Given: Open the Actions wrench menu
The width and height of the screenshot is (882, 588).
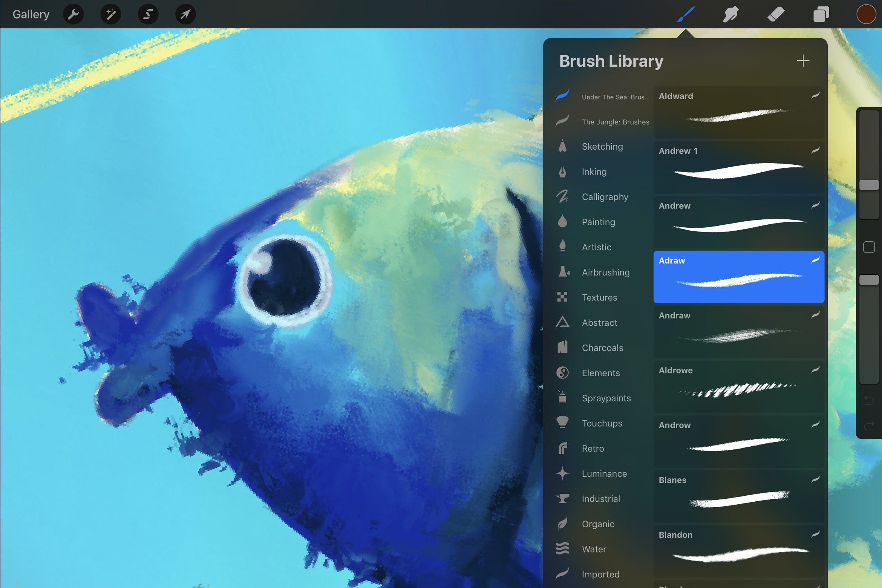Looking at the screenshot, I should (73, 14).
